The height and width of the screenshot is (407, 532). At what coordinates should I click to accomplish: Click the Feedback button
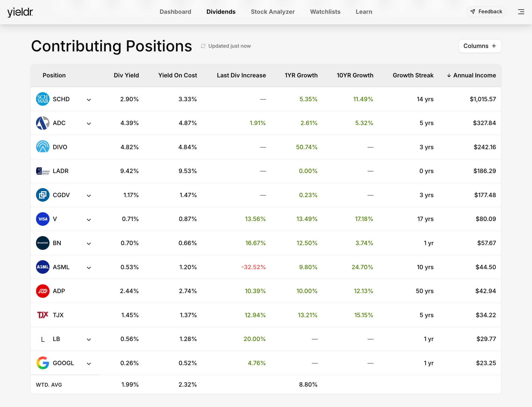tap(486, 12)
